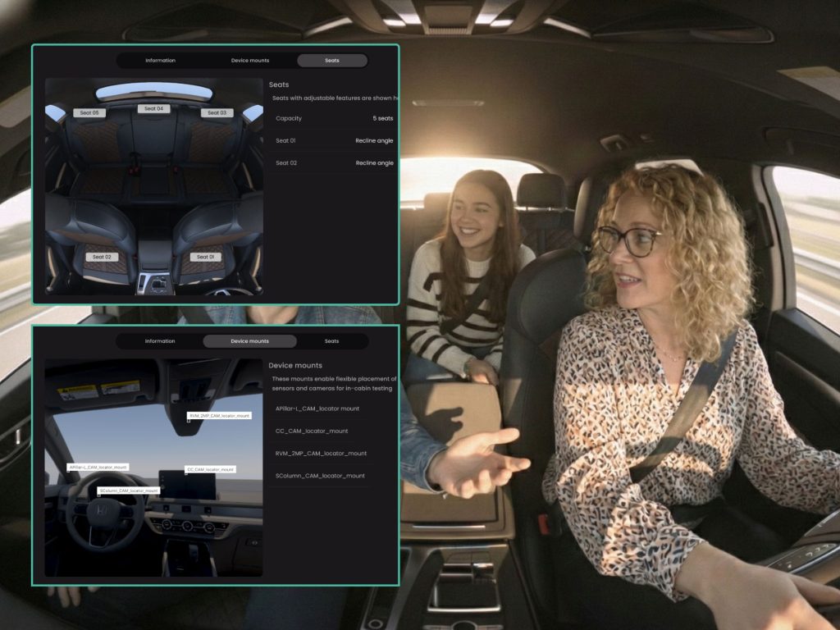Image resolution: width=840 pixels, height=630 pixels.
Task: Choose SColumn_CAM_locator_mount in the mounts list
Action: point(320,477)
